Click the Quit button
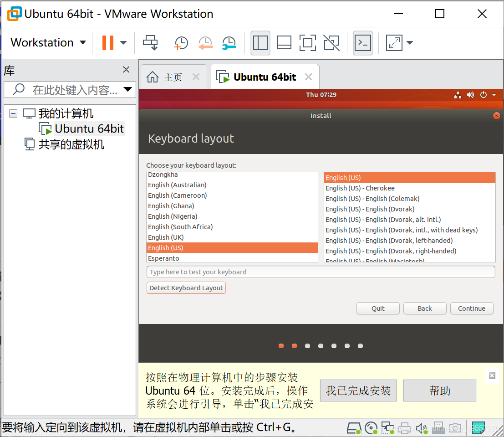The image size is (504, 437). (378, 308)
